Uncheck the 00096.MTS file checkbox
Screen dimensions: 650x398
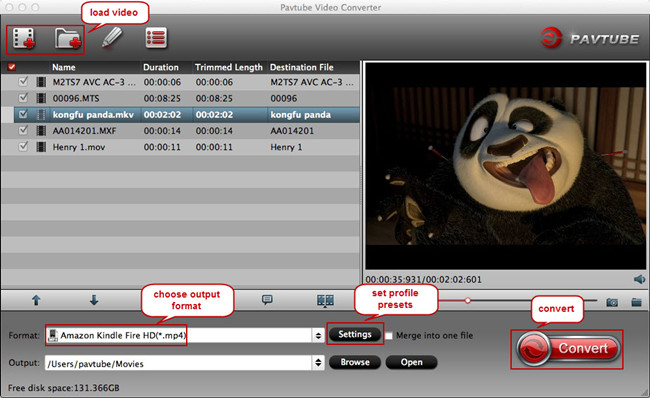click(23, 98)
